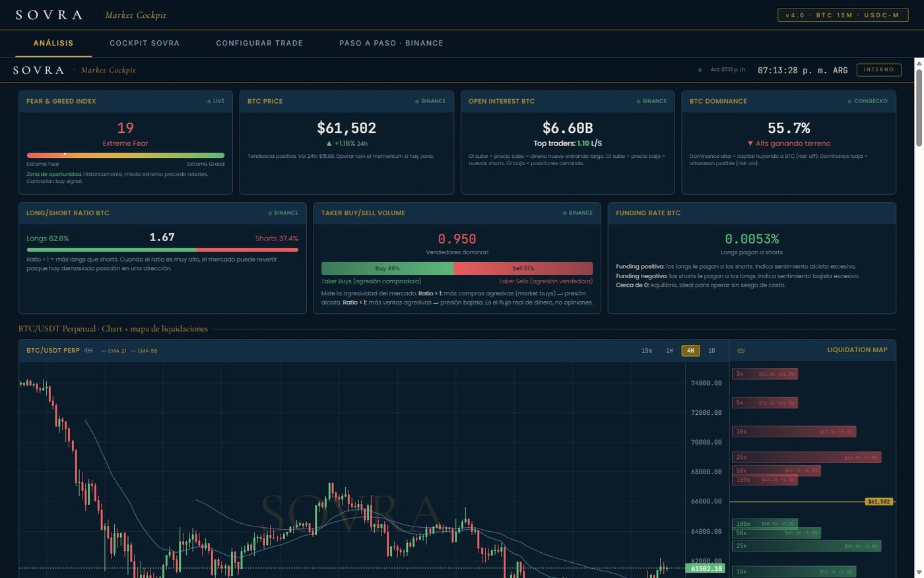Screen dimensions: 924x578
Task: Click the 74000.00 price axis label
Action: coord(706,383)
